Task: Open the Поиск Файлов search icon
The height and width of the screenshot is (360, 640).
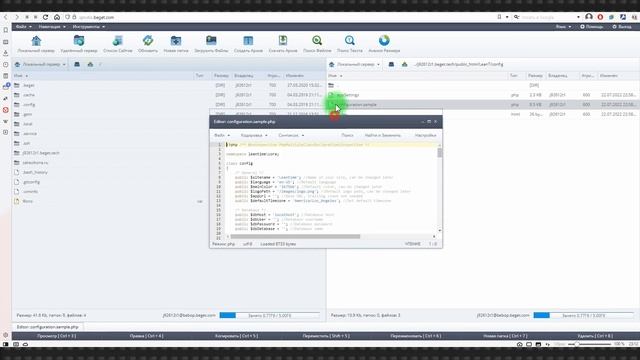Action: (317, 41)
